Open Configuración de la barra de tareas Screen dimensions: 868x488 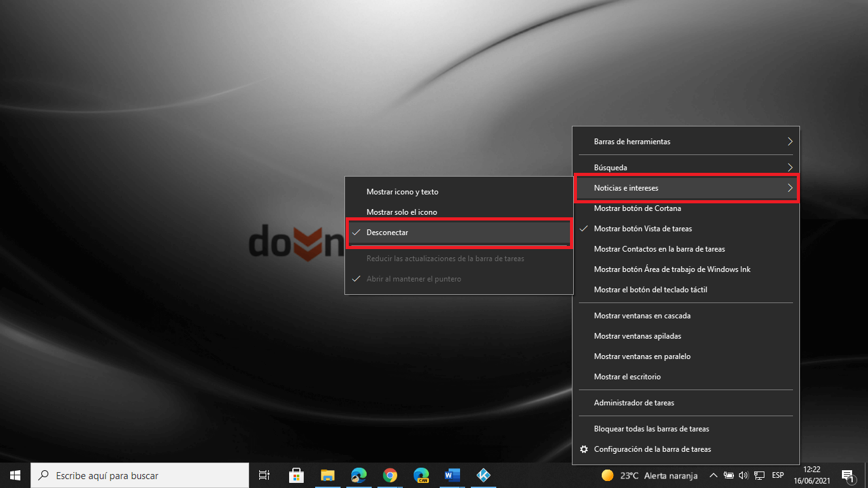click(686, 449)
